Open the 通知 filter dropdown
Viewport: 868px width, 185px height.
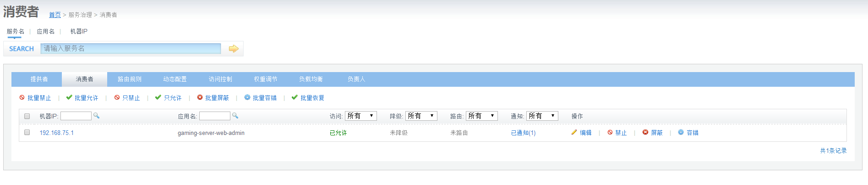(x=542, y=116)
